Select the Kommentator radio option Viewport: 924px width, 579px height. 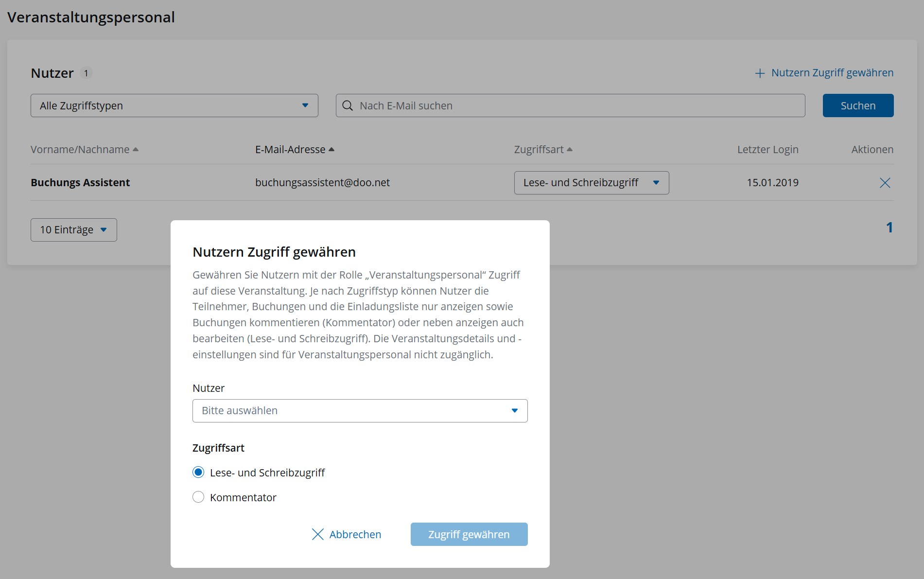(198, 497)
